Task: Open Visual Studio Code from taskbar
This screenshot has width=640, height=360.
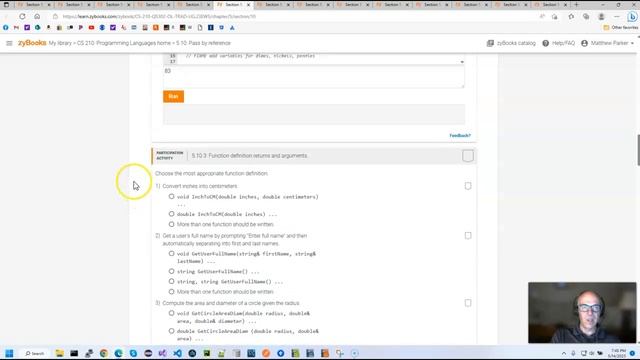Action: [178, 353]
